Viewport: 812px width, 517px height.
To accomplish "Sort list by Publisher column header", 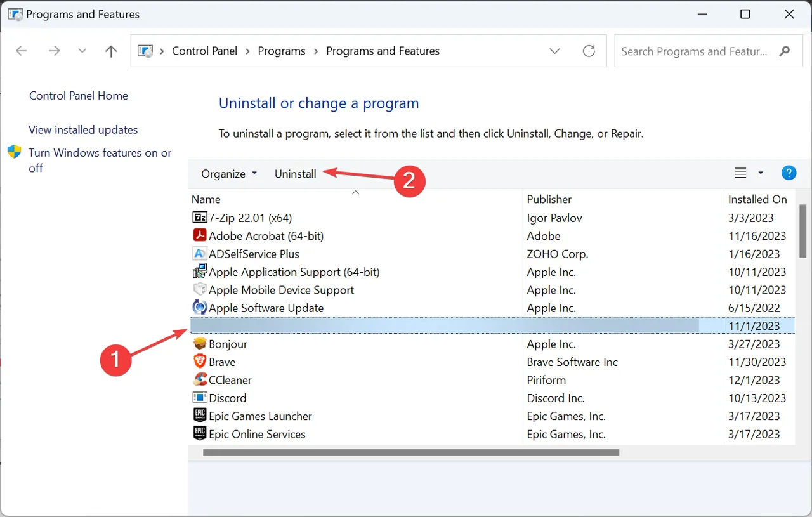I will tap(549, 199).
